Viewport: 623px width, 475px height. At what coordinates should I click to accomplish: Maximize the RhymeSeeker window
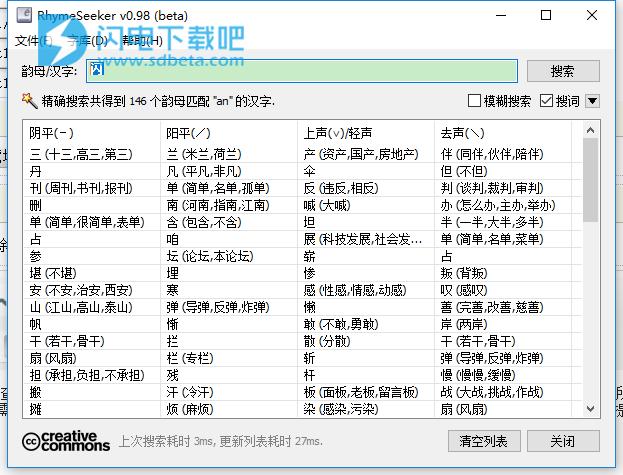[x=546, y=15]
